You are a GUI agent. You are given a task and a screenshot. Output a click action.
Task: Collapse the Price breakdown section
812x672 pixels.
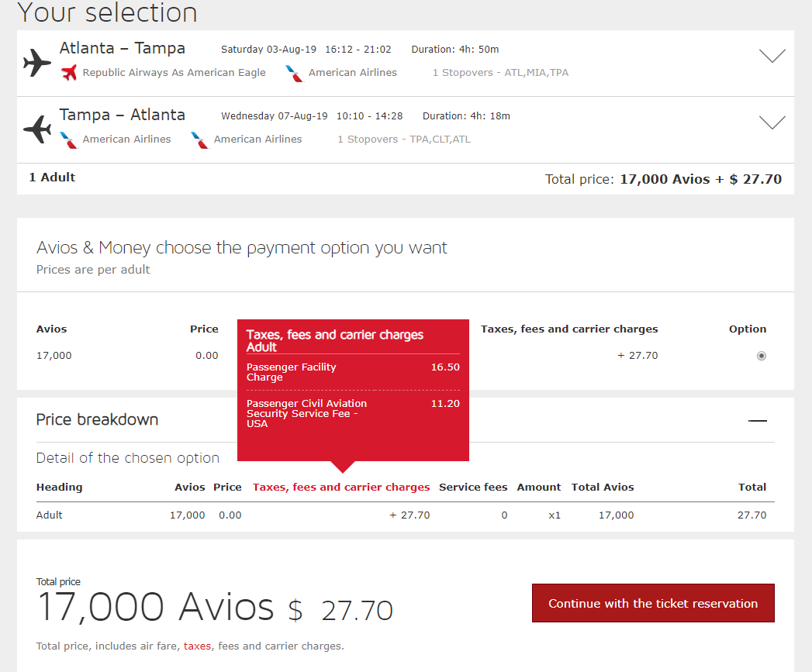tap(757, 421)
